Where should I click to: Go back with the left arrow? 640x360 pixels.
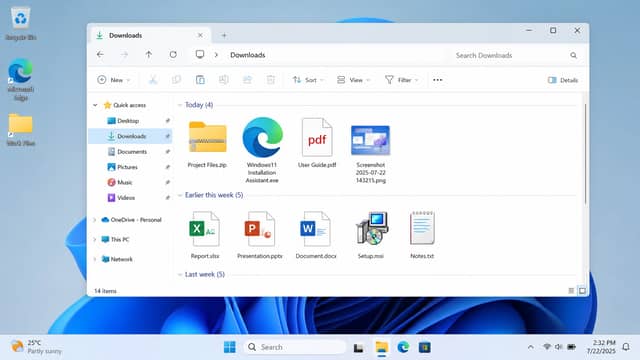(100, 54)
